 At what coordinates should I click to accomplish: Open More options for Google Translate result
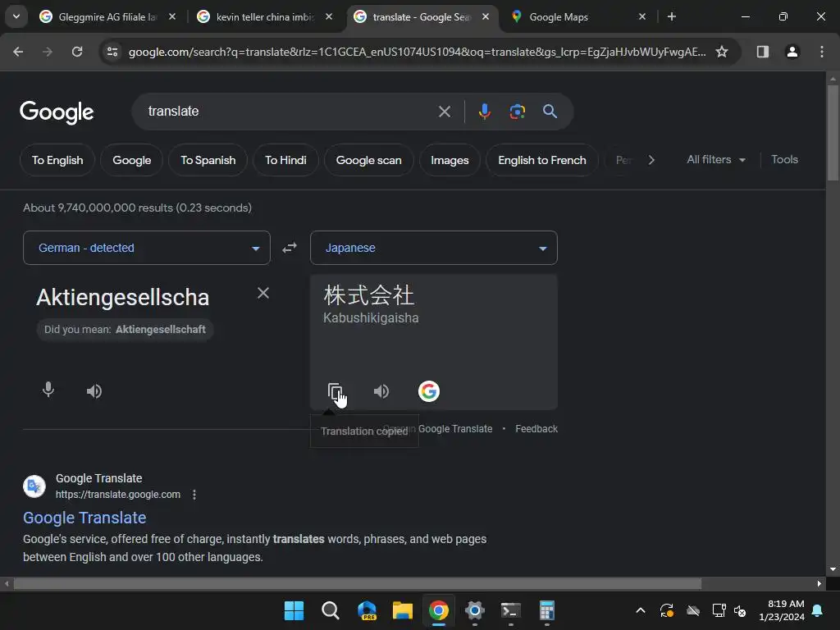[x=194, y=495]
